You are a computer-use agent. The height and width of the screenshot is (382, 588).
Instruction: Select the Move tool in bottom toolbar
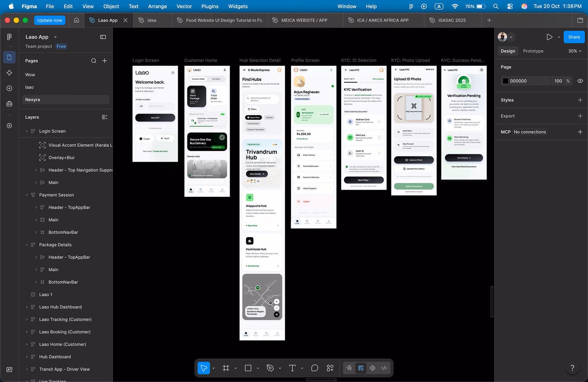(204, 368)
